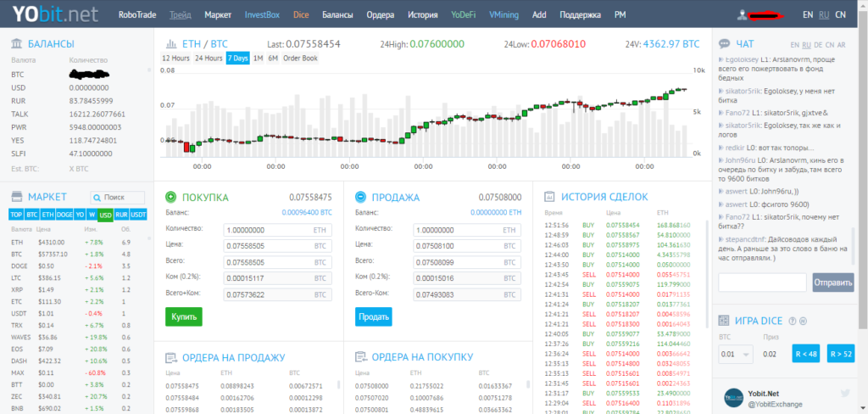868x414 pixels.
Task: Click the Отправить chat send button
Action: click(x=833, y=283)
